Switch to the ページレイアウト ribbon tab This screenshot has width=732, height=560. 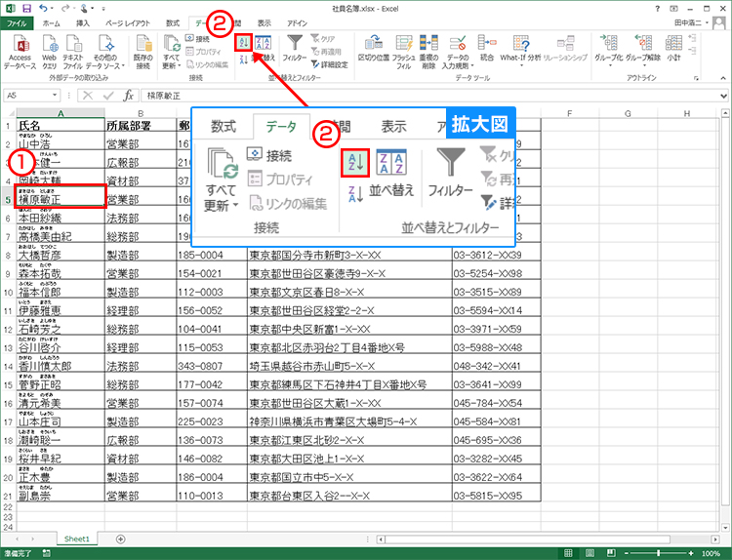(127, 20)
